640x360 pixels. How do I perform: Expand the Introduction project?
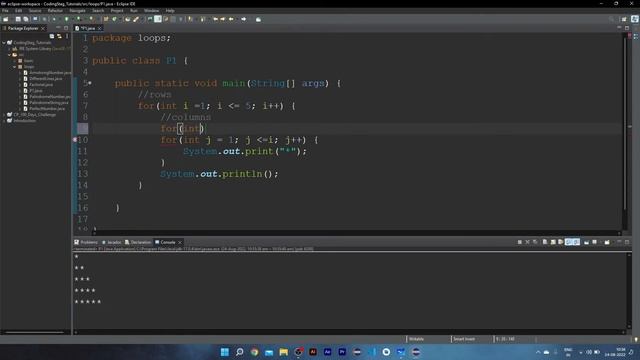pos(4,121)
